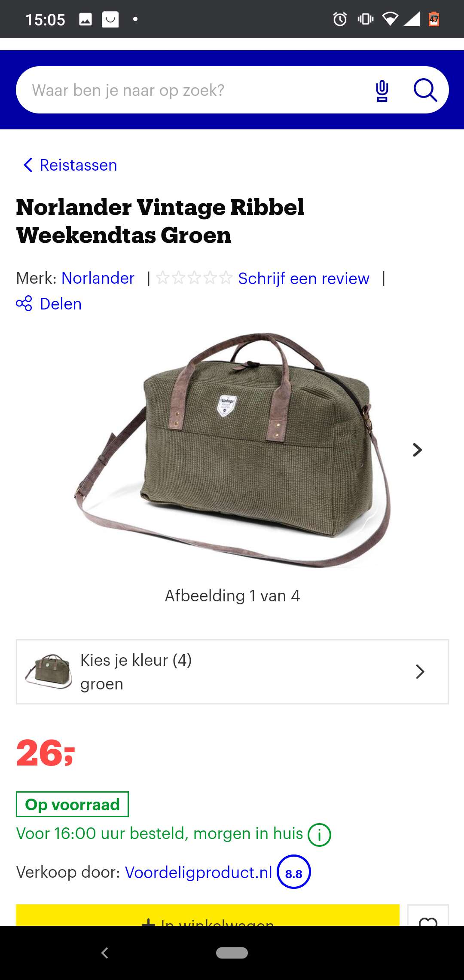Go back to Reistassen category

coord(70,165)
